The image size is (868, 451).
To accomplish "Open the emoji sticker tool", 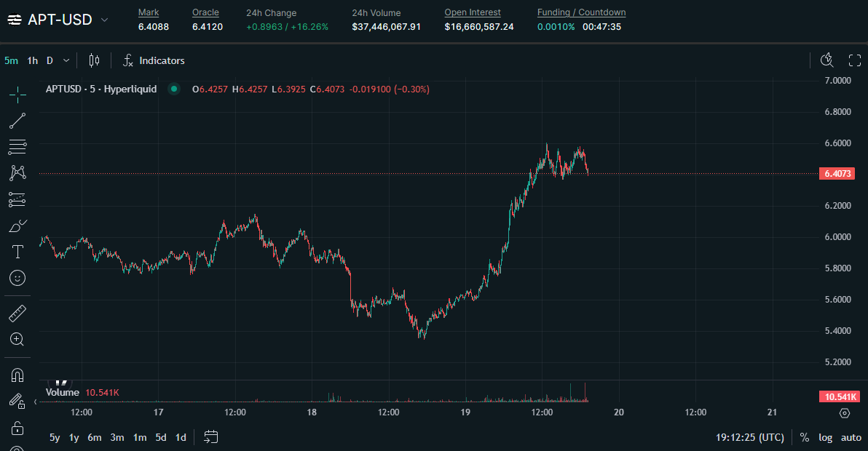I will [17, 278].
